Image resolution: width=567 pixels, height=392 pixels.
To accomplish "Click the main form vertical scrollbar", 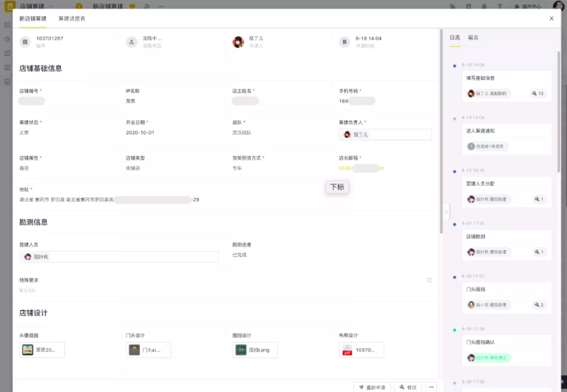I will (440, 131).
